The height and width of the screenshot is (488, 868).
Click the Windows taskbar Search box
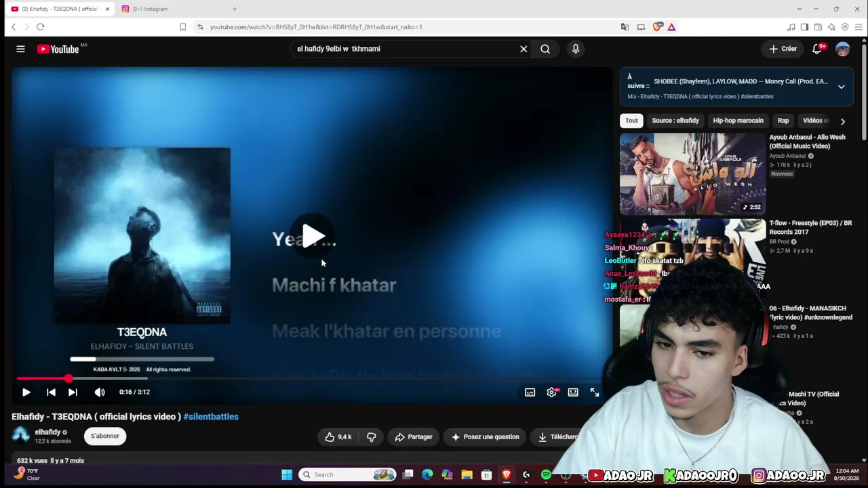(x=348, y=474)
